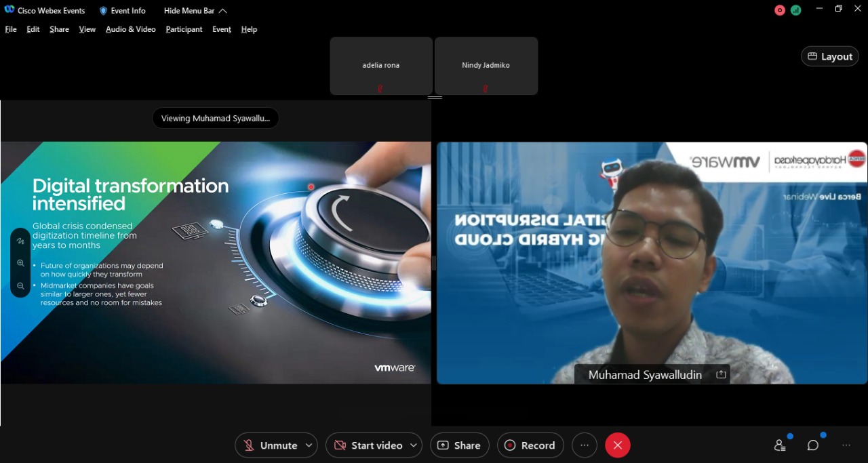Click adelia rona's muted microphone icon
The width and height of the screenshot is (868, 463).
tap(380, 89)
